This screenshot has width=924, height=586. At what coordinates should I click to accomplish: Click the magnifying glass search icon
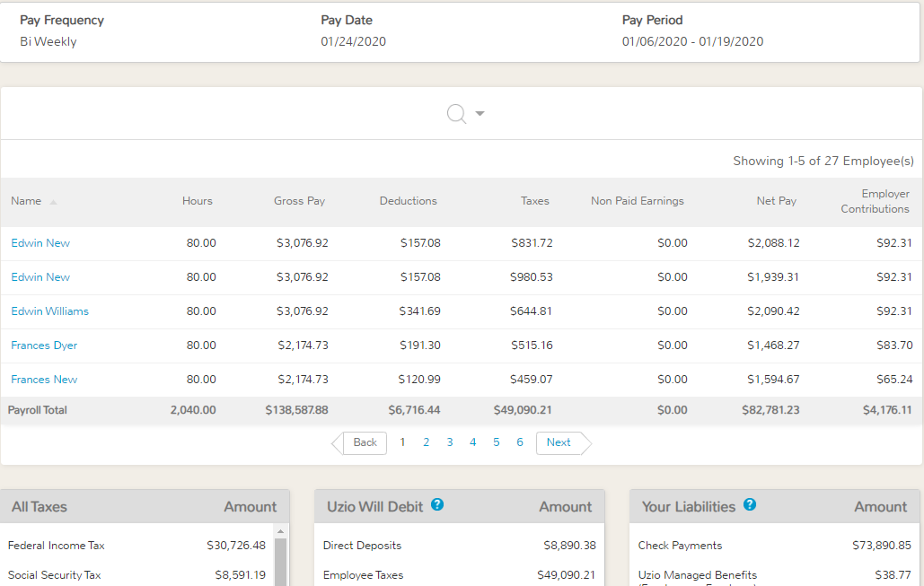tap(457, 114)
